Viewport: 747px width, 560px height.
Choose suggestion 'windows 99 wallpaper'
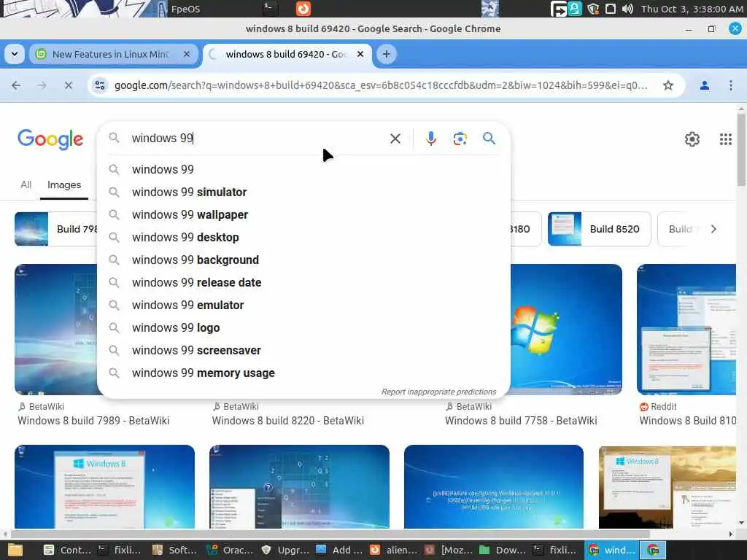[x=303, y=215]
